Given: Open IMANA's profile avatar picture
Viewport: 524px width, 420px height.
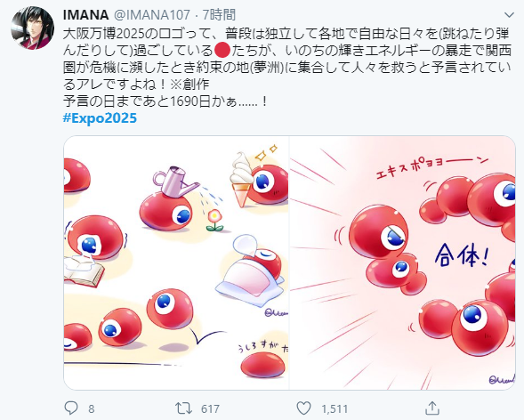Looking at the screenshot, I should click(32, 28).
